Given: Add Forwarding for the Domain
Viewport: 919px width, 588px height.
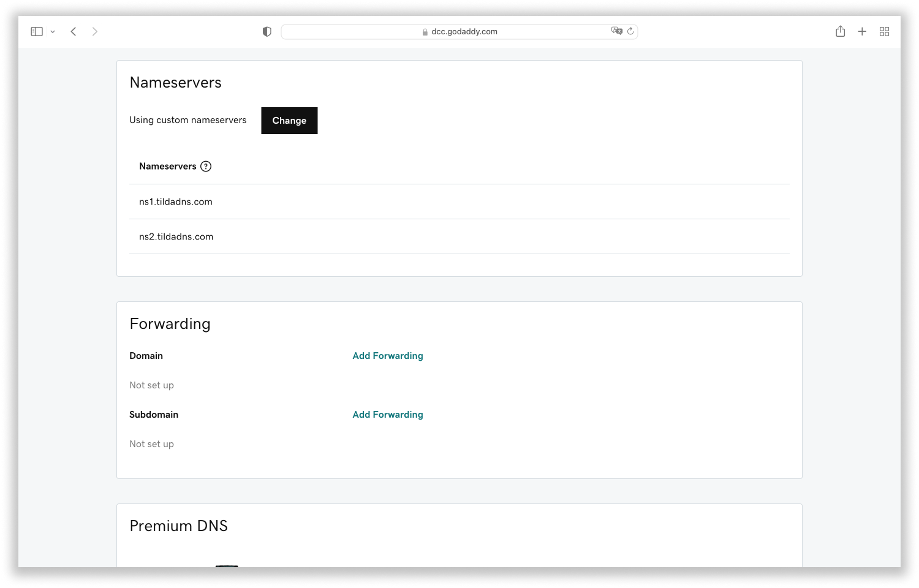Looking at the screenshot, I should point(387,355).
